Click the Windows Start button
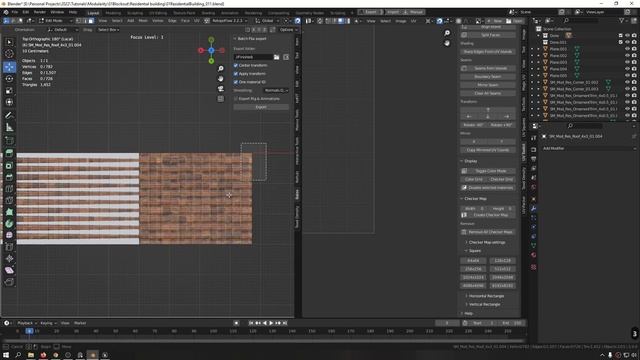Screen dimensions: 640x360 [x=6, y=356]
